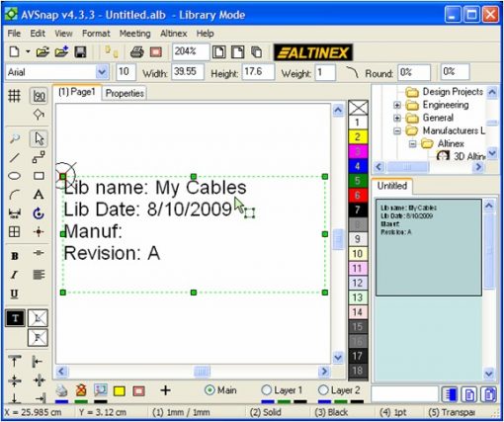Click the font size field showing 10
Screen dimensions: 504x422
[126, 72]
